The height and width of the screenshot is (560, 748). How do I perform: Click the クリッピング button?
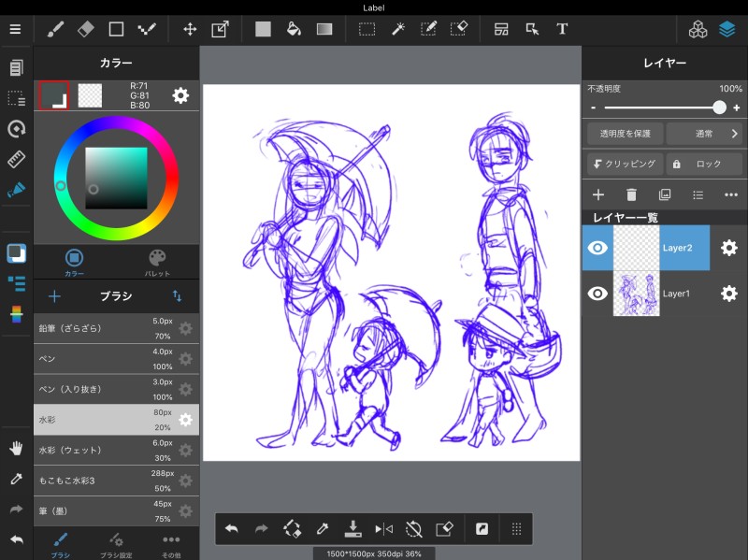625,164
